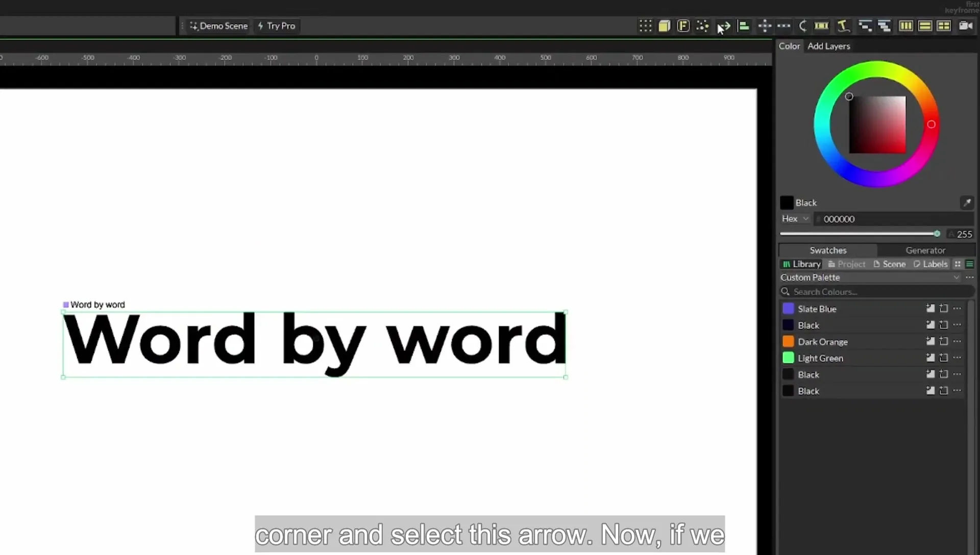Click the alpha slider handle
The image size is (980, 555).
[937, 234]
